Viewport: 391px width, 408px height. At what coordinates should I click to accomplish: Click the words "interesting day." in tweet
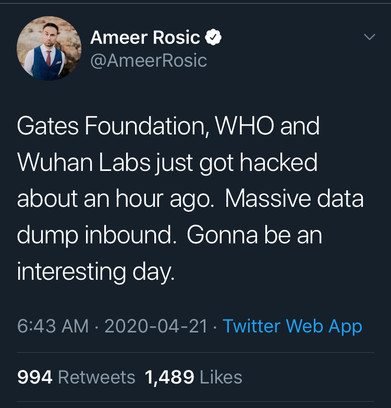(96, 272)
